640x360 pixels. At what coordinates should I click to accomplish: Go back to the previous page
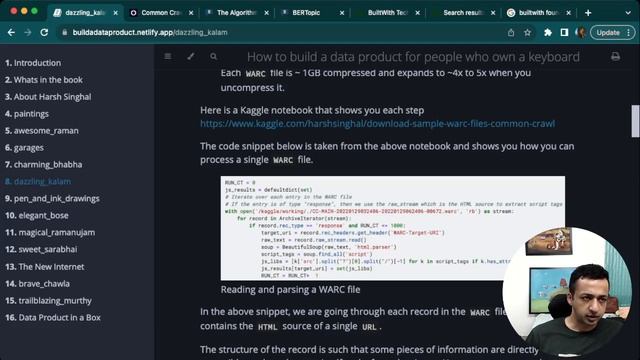tap(11, 32)
